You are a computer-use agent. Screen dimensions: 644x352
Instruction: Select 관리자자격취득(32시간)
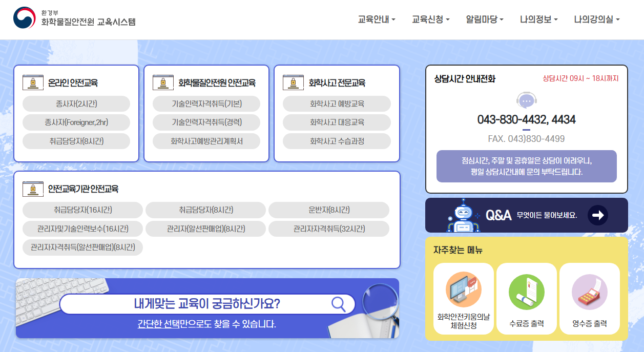coord(329,229)
